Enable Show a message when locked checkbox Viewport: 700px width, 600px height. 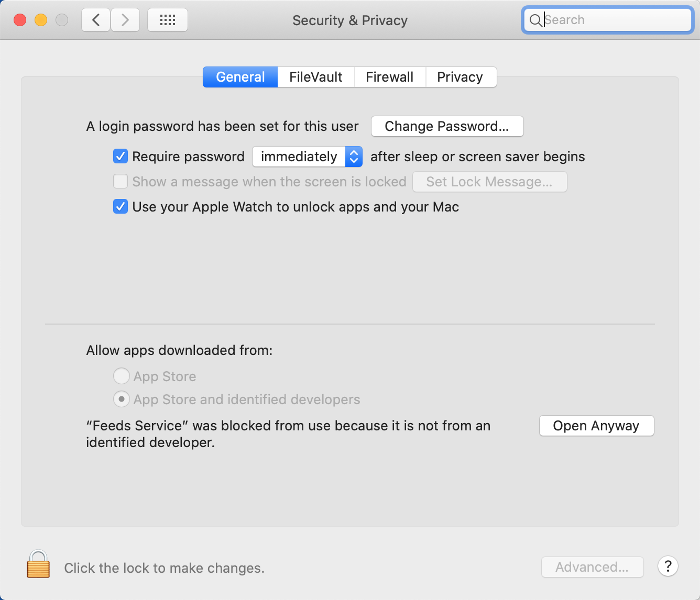[x=121, y=182]
